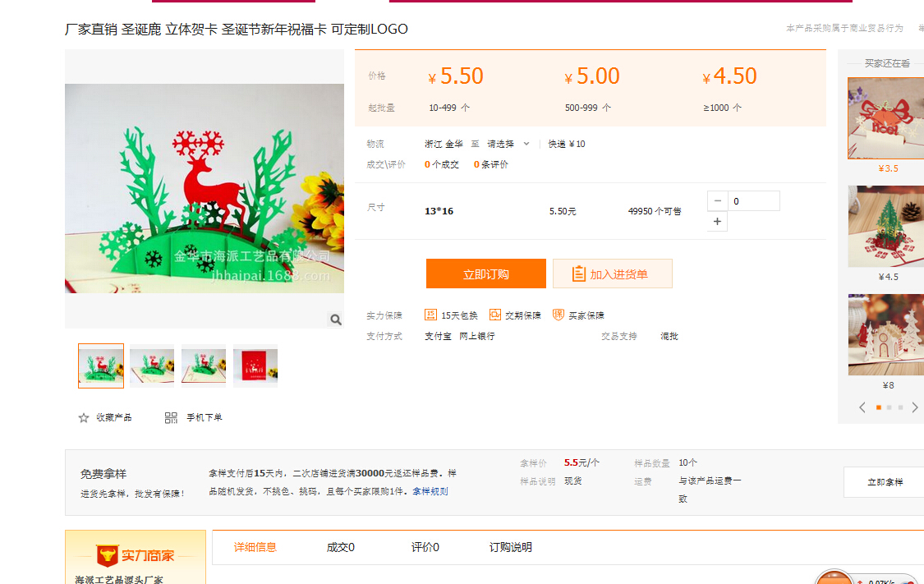Go to previous recommended products page
Screen dimensions: 924x584
tap(862, 407)
